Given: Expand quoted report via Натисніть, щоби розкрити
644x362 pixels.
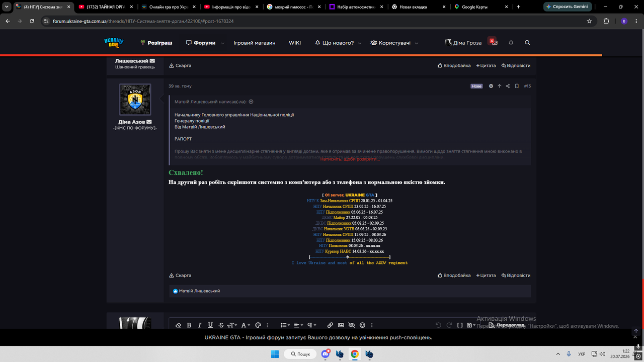Looking at the screenshot, I should [x=350, y=159].
